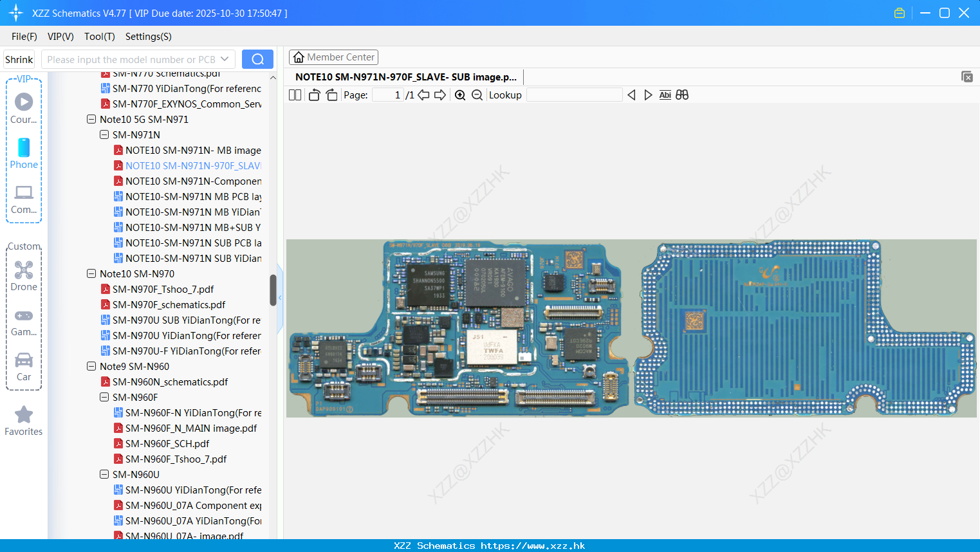This screenshot has width=980, height=552.
Task: Open SM-N970F_schematics.pdf
Action: 163,304
